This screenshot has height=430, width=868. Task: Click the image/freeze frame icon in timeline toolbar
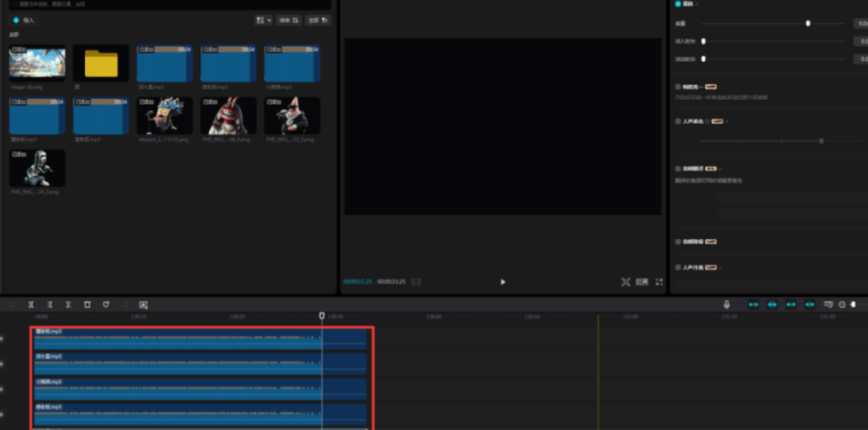[x=143, y=304]
